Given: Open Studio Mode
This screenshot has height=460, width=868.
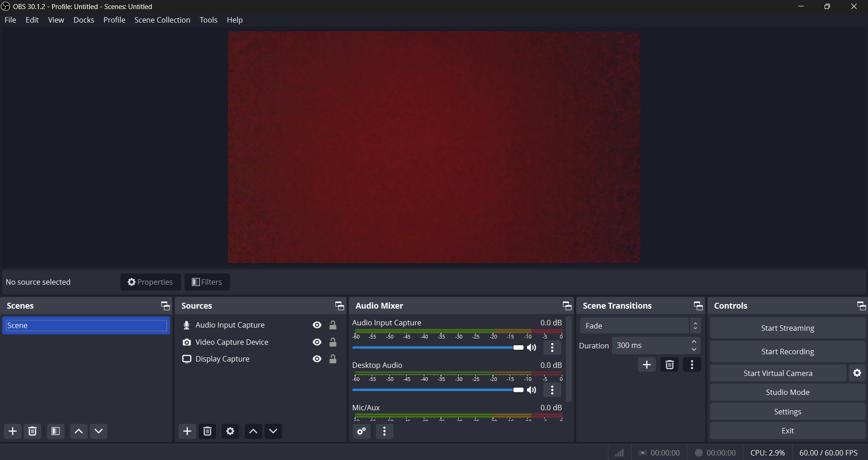Looking at the screenshot, I should (x=787, y=392).
